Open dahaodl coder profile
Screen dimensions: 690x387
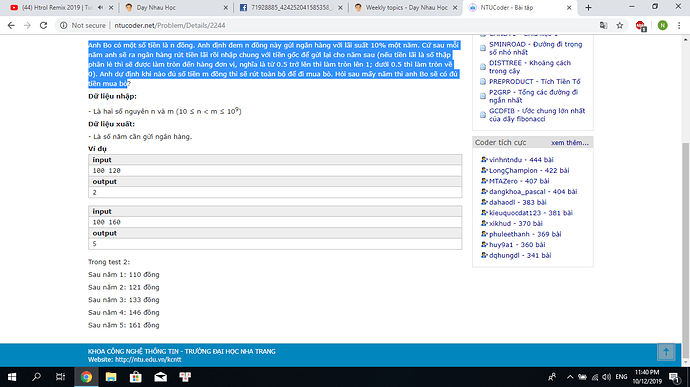pos(518,202)
